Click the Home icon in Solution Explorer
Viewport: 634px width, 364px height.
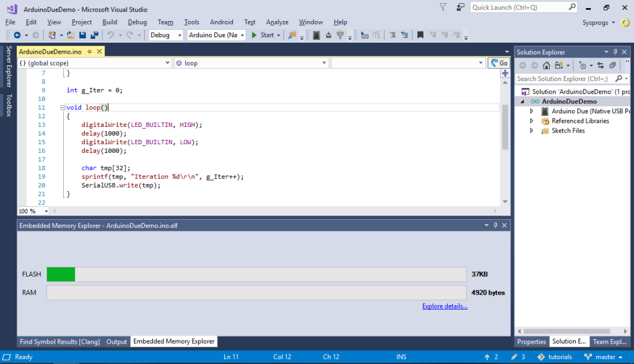coord(546,65)
